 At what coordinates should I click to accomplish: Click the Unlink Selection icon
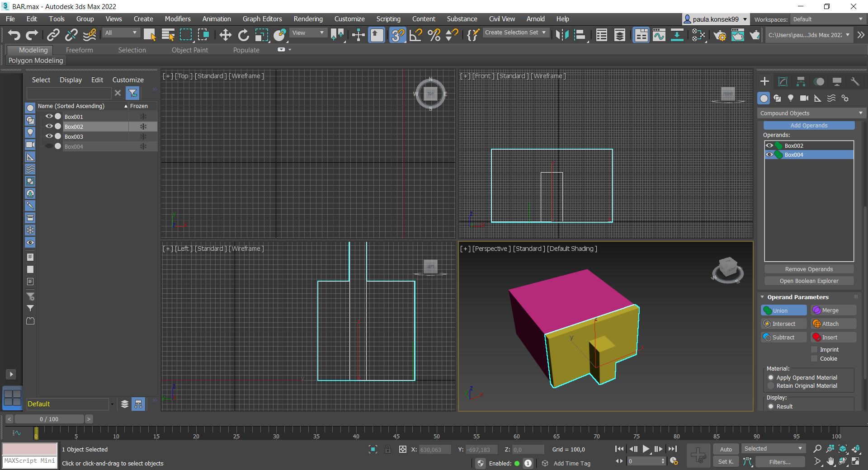click(71, 35)
